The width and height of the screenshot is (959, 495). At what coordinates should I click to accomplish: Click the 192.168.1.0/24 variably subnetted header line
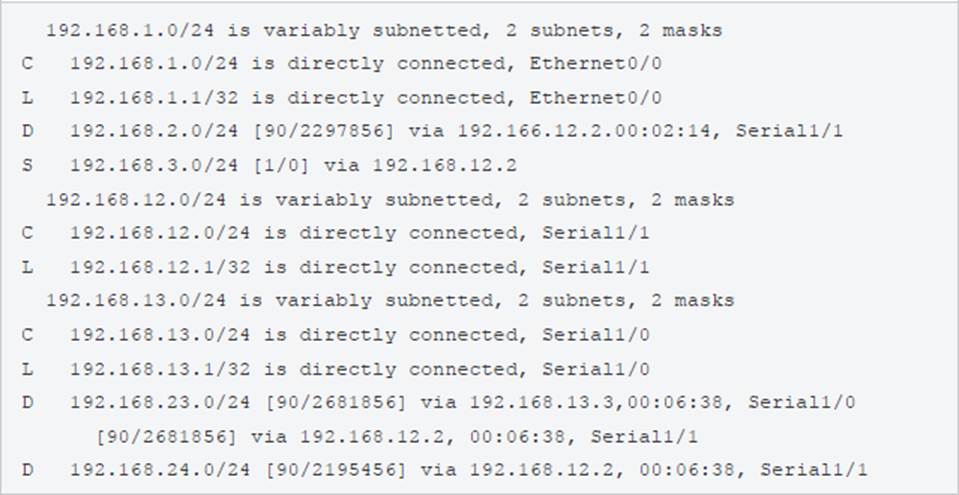[384, 31]
